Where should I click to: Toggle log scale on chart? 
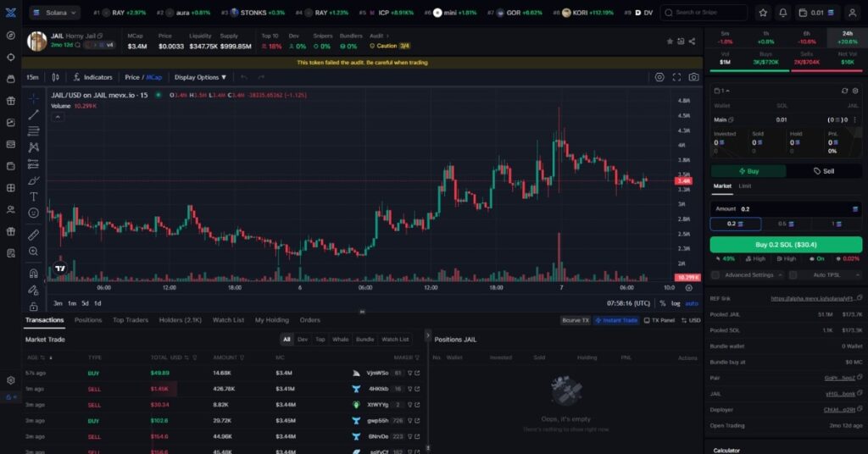point(676,303)
